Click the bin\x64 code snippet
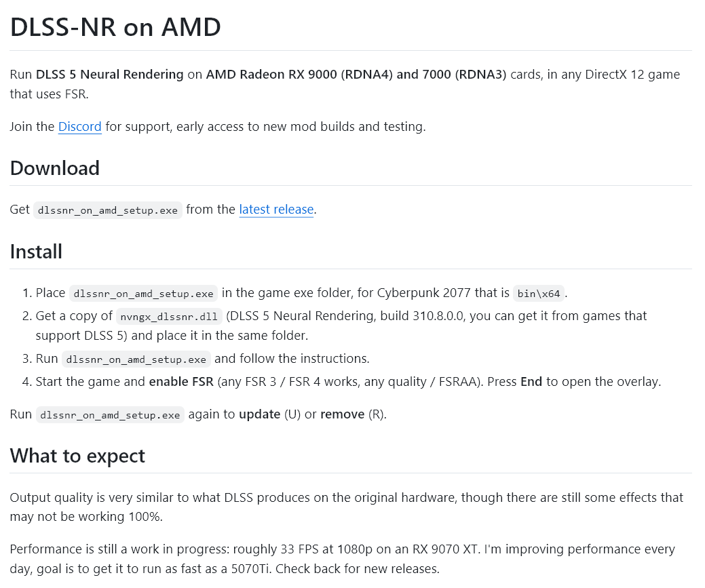705x588 pixels. (539, 294)
